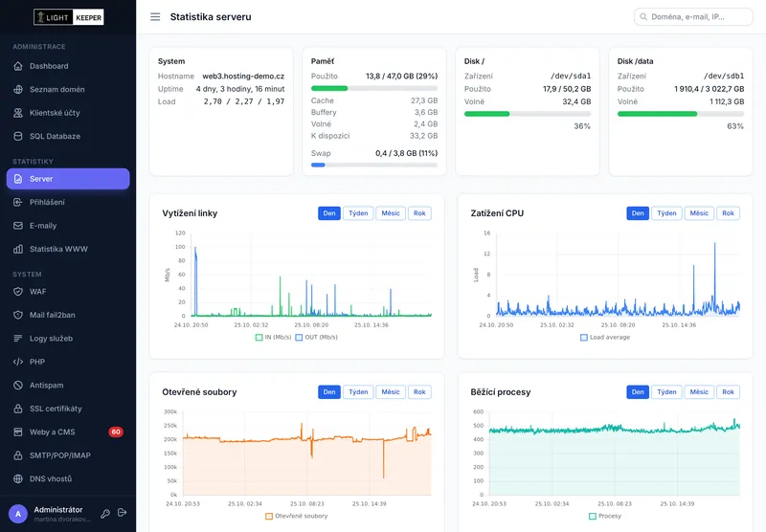Click the Seznam domén globe icon
766x532 pixels.
[18, 89]
